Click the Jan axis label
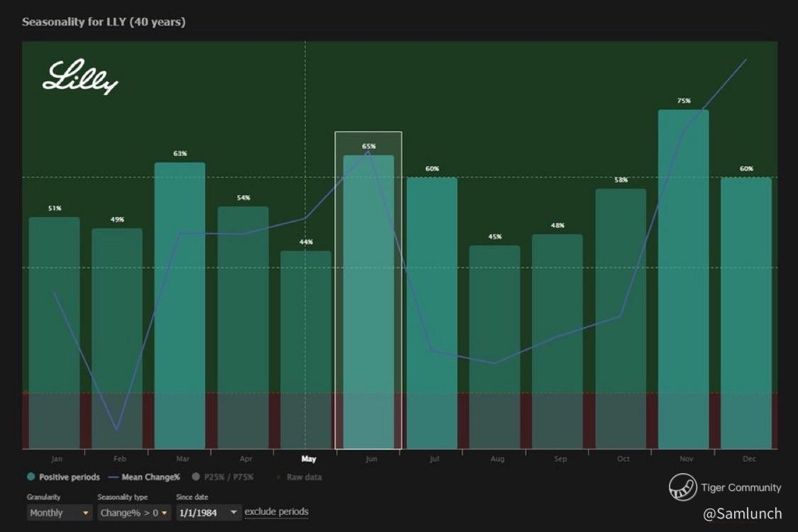 [57, 459]
